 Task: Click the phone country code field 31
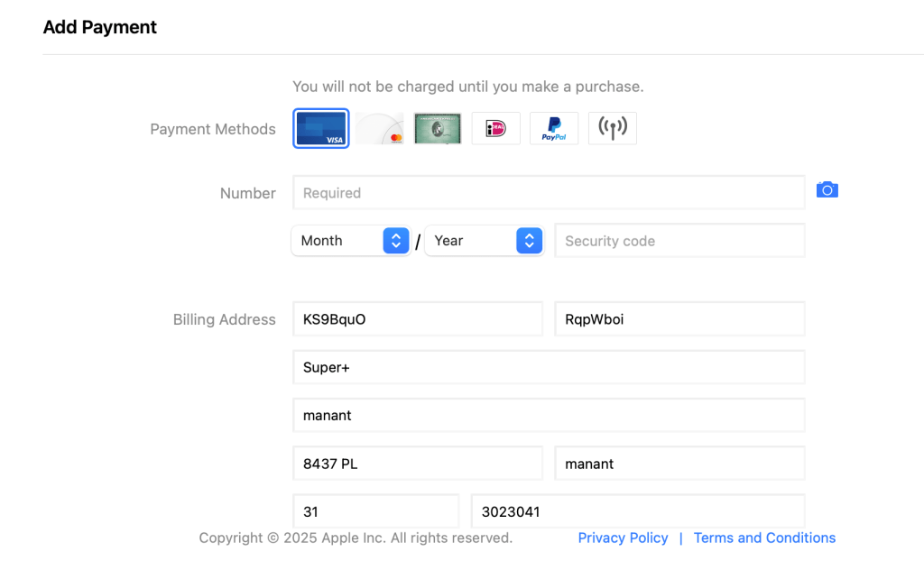coord(376,511)
